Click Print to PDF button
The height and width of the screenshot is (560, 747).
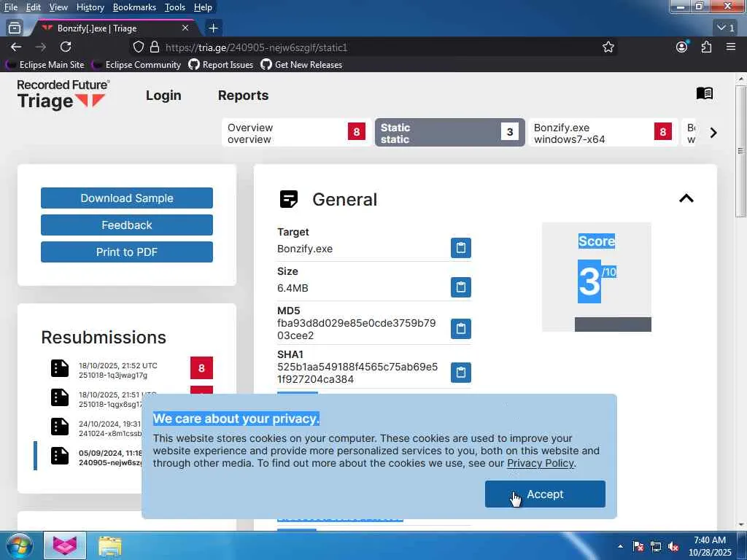tap(127, 252)
